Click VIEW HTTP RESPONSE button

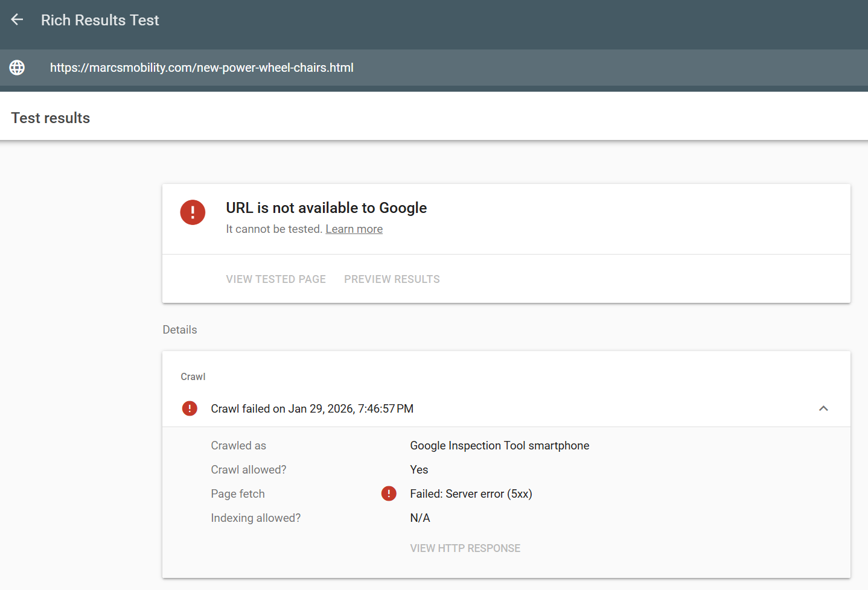[465, 548]
